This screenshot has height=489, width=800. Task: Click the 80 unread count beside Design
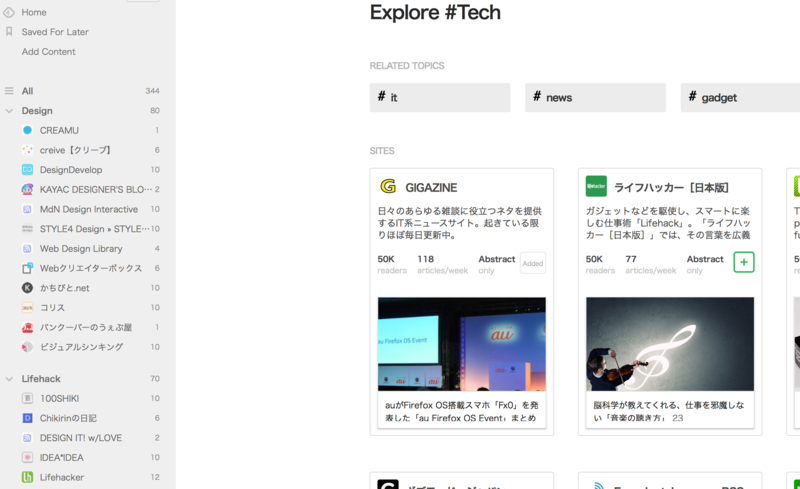point(155,111)
